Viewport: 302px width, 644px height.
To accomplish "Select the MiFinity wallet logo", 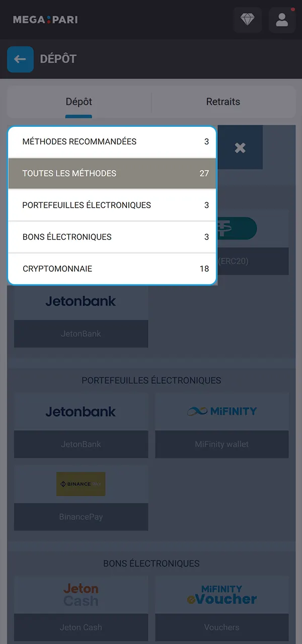I will click(x=222, y=411).
